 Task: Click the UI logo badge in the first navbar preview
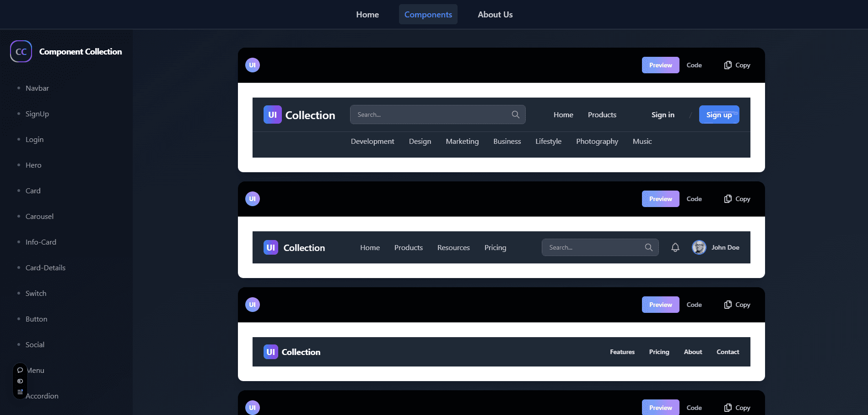click(273, 115)
